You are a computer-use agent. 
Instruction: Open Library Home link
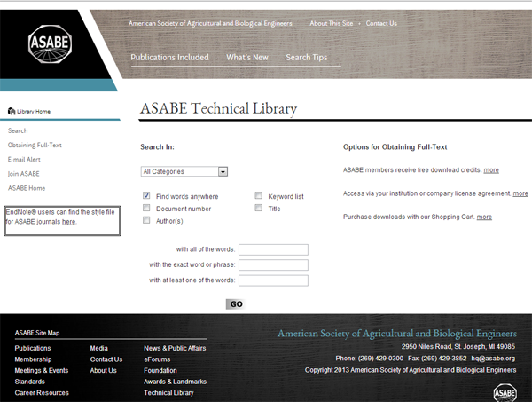(34, 111)
